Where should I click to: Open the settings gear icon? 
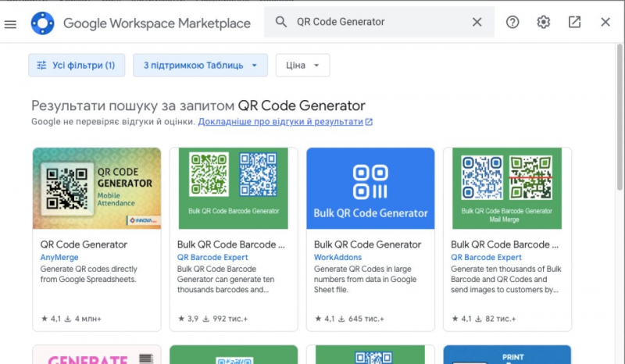pos(543,22)
